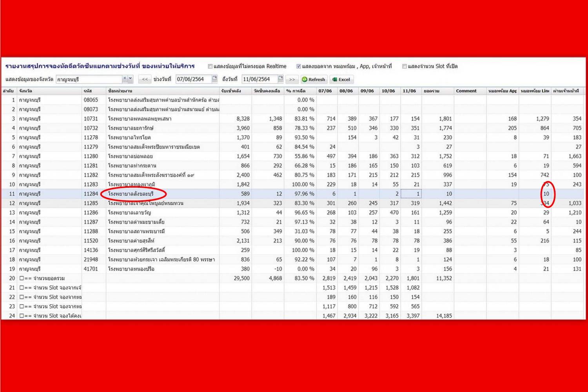Enable the show open Slot count checkbox

click(x=404, y=66)
